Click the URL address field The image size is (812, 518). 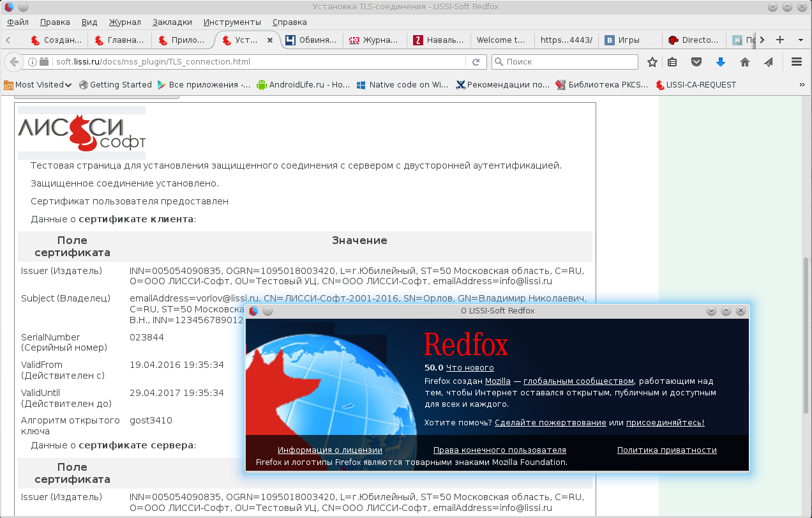point(259,62)
